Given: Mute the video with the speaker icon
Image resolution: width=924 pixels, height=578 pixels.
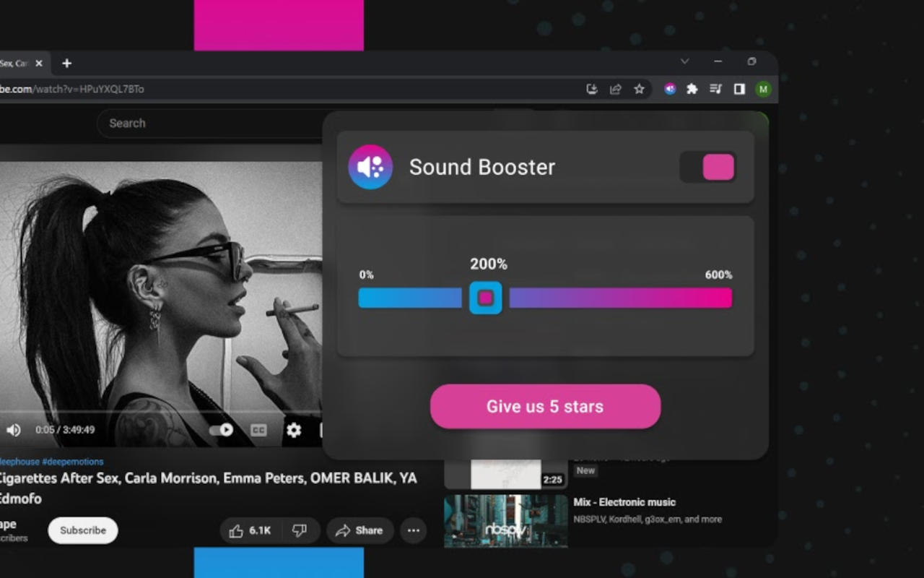Looking at the screenshot, I should pos(13,430).
